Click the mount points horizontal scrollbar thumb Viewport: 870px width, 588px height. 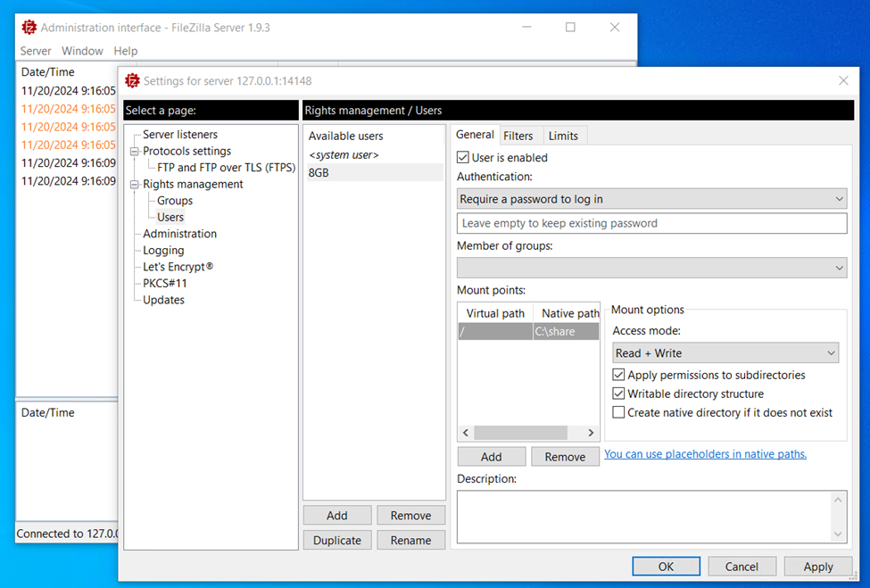(x=520, y=433)
